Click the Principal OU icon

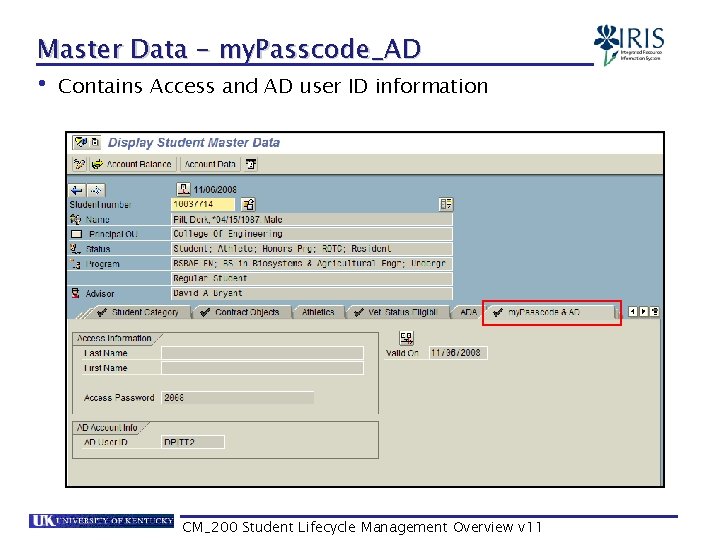point(76,234)
